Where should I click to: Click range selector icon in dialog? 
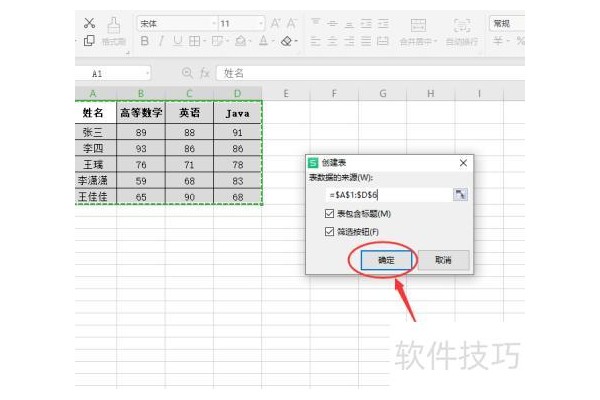(x=460, y=195)
